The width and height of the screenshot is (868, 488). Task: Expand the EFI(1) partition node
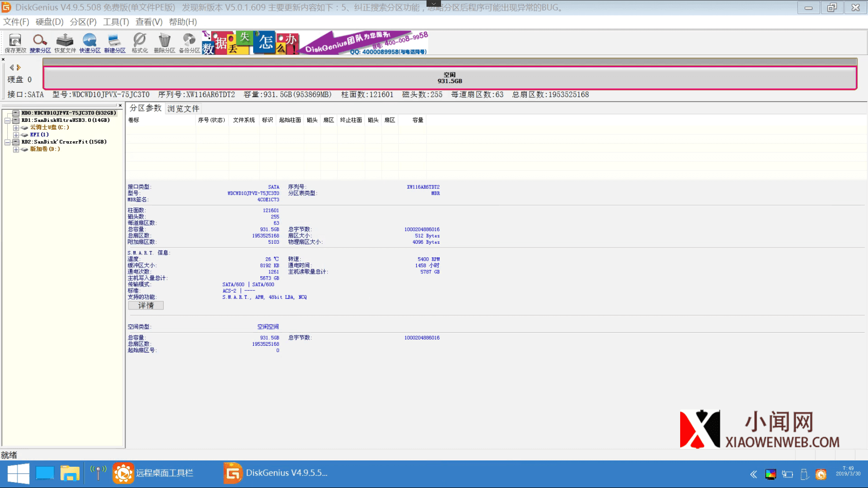coord(16,135)
